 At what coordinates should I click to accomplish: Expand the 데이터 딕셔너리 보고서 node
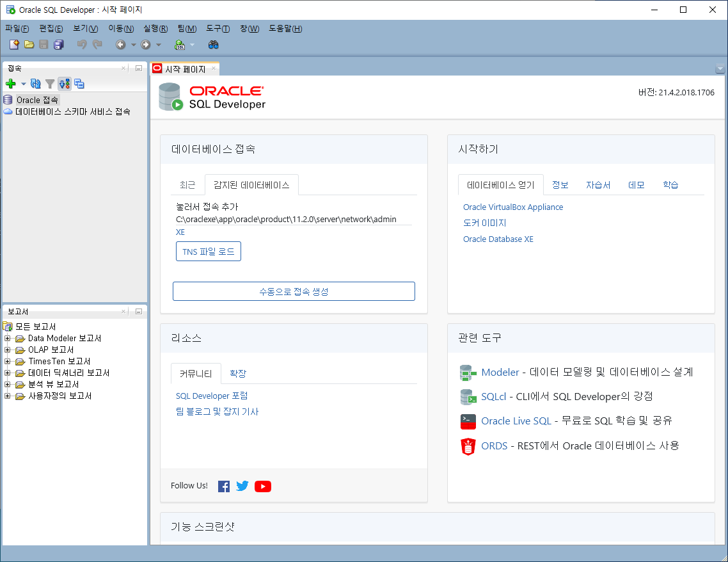pos(8,373)
